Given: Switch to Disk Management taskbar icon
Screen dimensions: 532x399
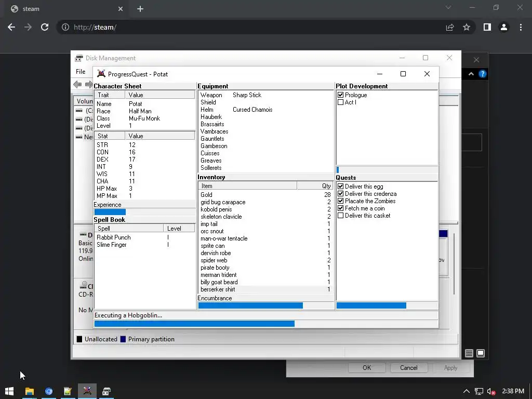Looking at the screenshot, I should [107, 391].
